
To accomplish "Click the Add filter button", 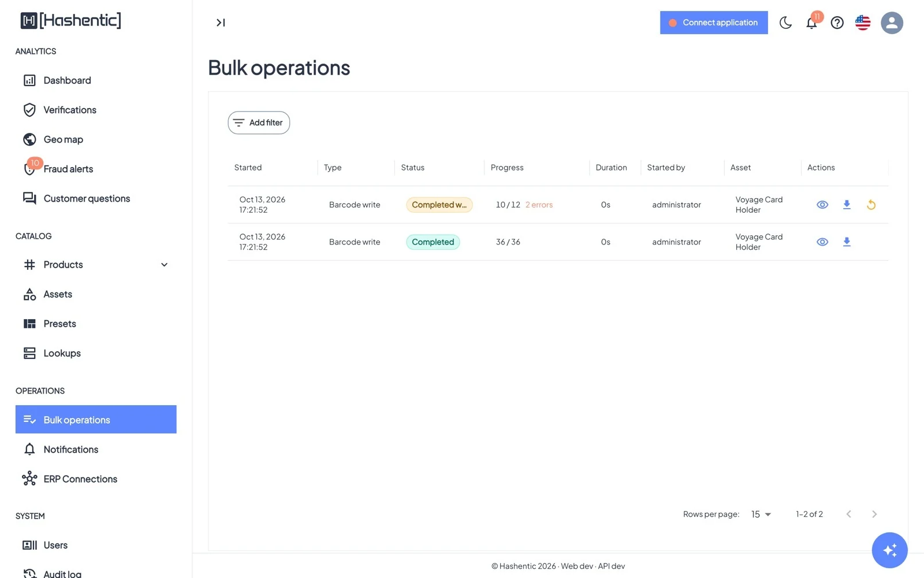I will point(259,123).
